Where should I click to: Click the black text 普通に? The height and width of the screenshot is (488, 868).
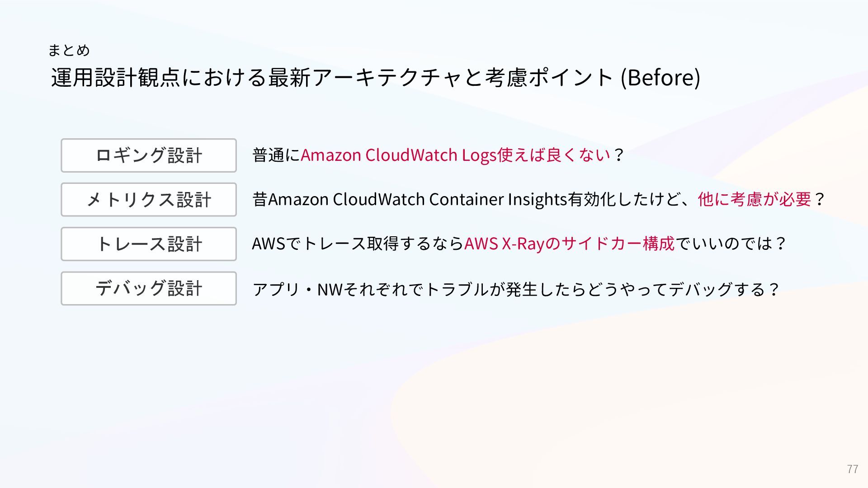[276, 155]
